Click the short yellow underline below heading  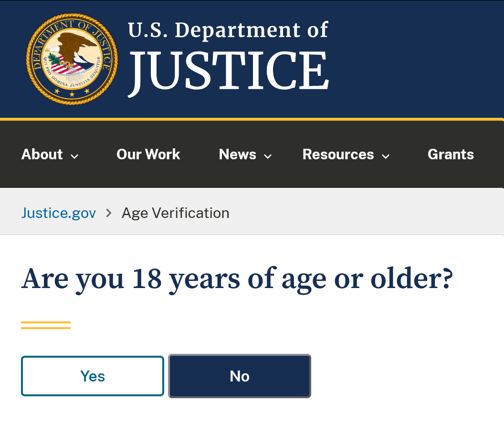(46, 325)
